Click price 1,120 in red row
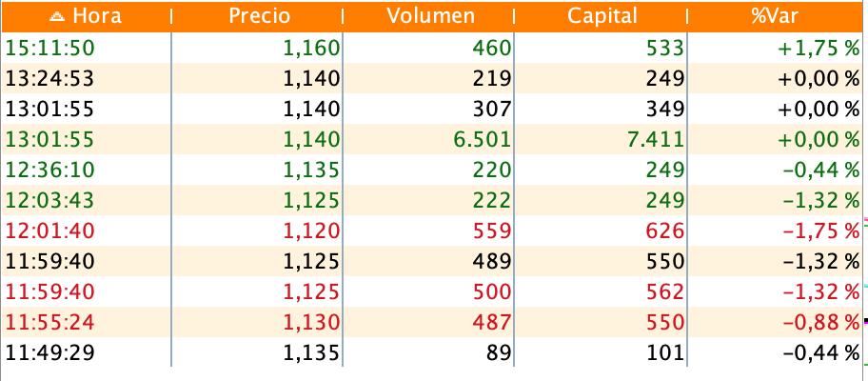 (311, 231)
